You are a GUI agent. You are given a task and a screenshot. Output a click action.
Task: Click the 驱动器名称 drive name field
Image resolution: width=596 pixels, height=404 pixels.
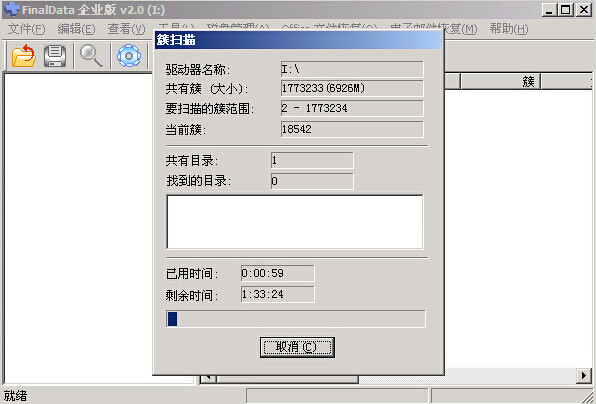[x=352, y=69]
